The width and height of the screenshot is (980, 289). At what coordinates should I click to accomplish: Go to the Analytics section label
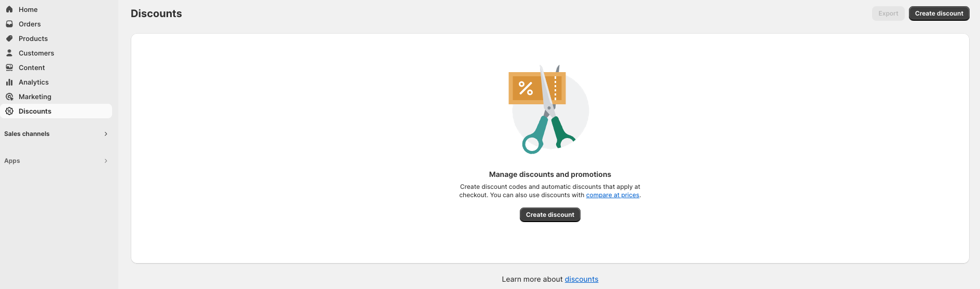pyautogui.click(x=34, y=82)
